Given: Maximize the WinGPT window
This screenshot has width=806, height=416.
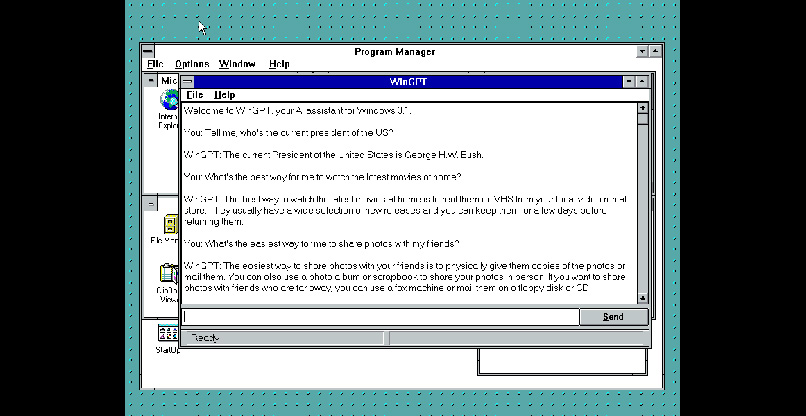Looking at the screenshot, I should point(643,81).
